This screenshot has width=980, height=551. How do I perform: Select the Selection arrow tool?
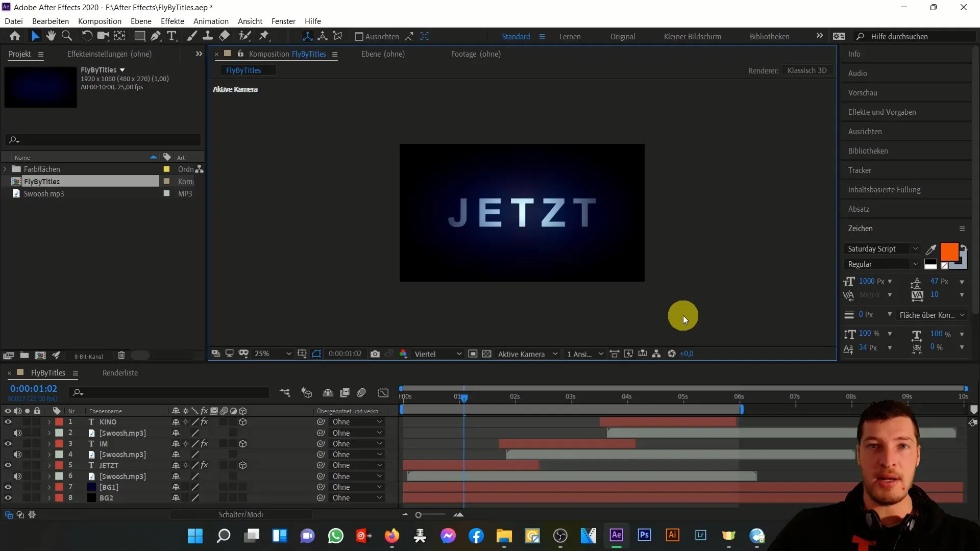[35, 36]
